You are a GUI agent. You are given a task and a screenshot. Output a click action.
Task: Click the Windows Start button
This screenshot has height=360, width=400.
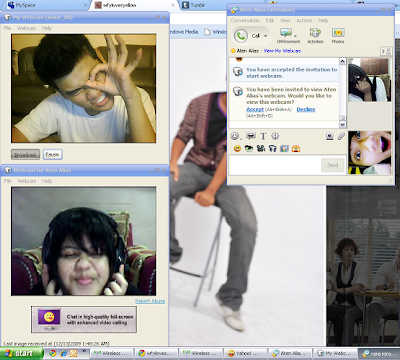tap(21, 353)
